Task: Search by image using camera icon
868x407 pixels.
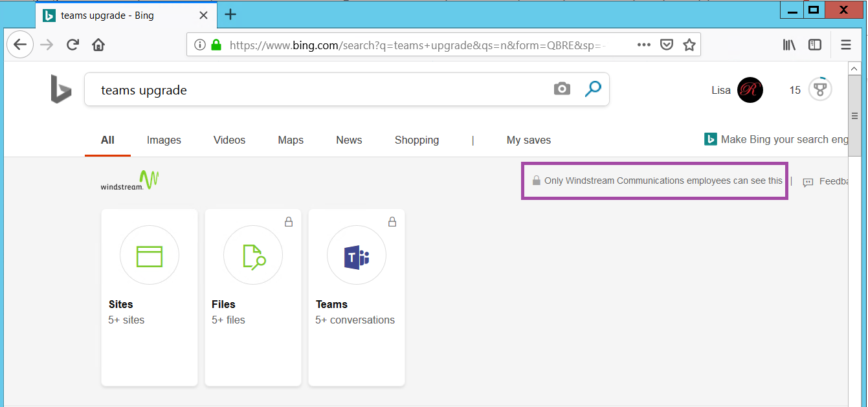Action: 562,89
